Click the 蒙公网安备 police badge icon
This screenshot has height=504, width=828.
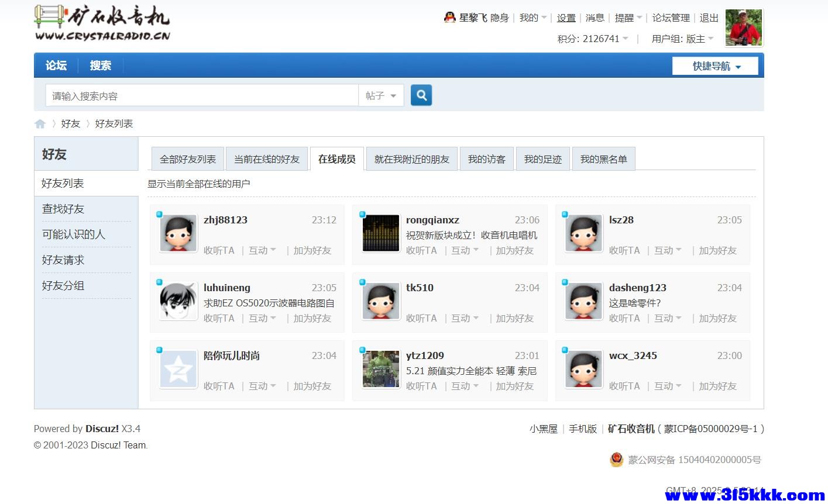click(616, 460)
